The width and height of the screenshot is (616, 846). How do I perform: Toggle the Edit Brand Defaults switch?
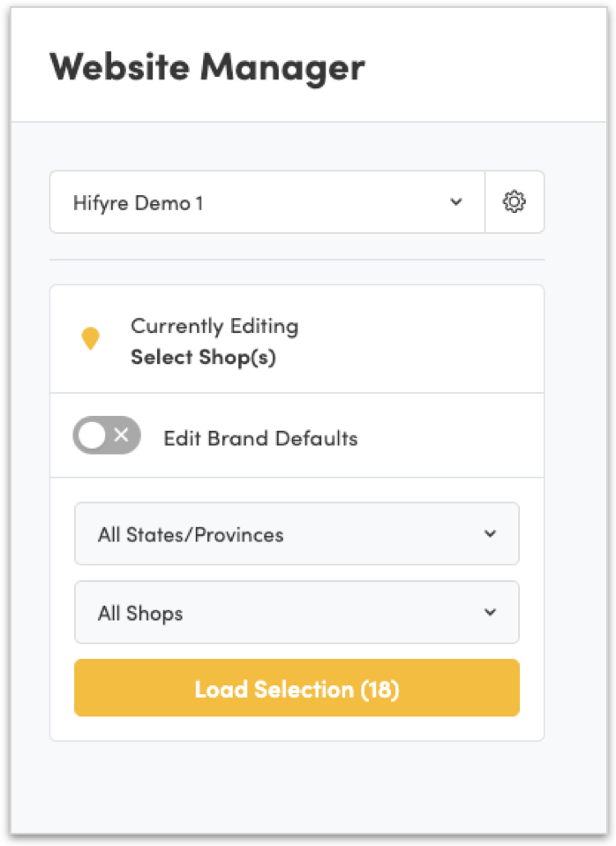pos(107,435)
